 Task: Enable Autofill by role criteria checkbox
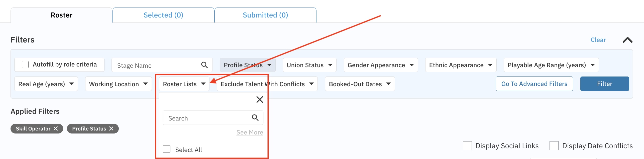25,64
